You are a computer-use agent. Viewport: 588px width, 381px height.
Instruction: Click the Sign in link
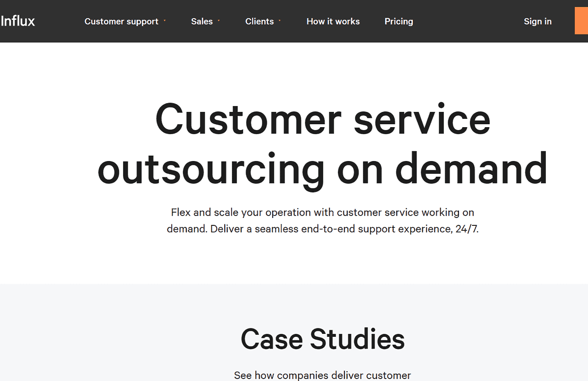tap(537, 21)
